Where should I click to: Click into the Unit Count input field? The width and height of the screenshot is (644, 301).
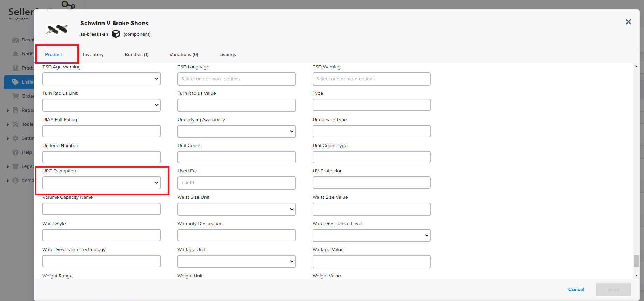click(236, 157)
